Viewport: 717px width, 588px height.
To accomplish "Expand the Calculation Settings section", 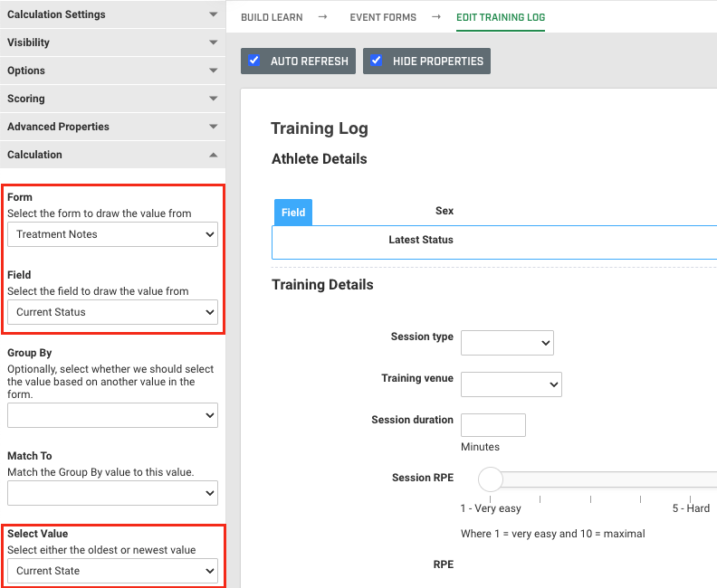I will coord(112,14).
